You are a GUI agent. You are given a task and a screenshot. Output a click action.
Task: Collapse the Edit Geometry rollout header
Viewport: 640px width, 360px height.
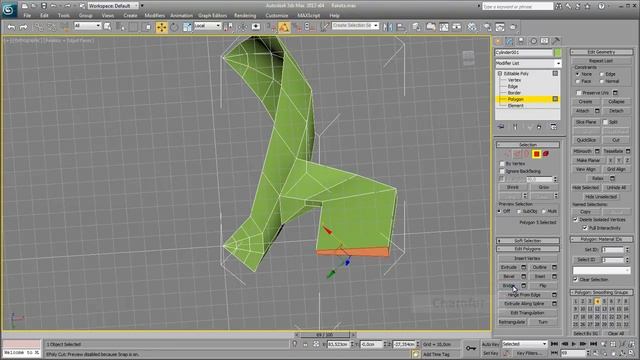pyautogui.click(x=602, y=52)
